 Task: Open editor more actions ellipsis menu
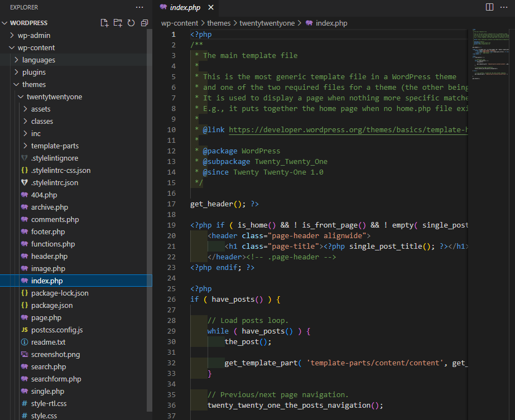click(x=505, y=7)
